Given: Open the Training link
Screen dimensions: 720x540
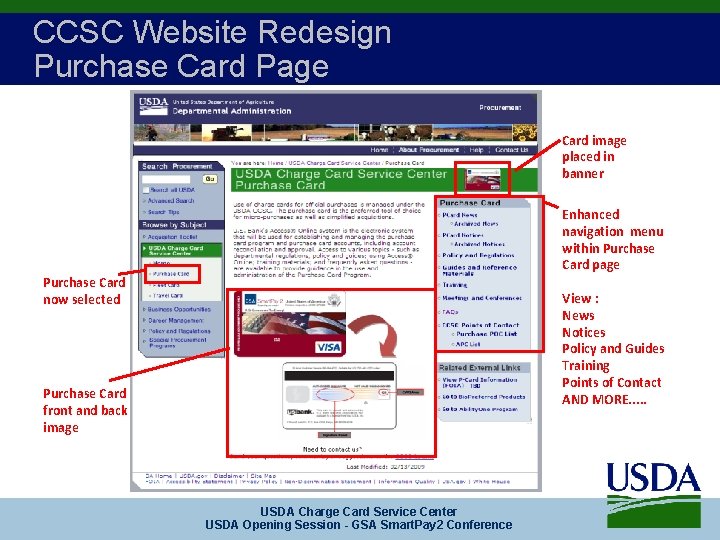Looking at the screenshot, I should click(455, 285).
